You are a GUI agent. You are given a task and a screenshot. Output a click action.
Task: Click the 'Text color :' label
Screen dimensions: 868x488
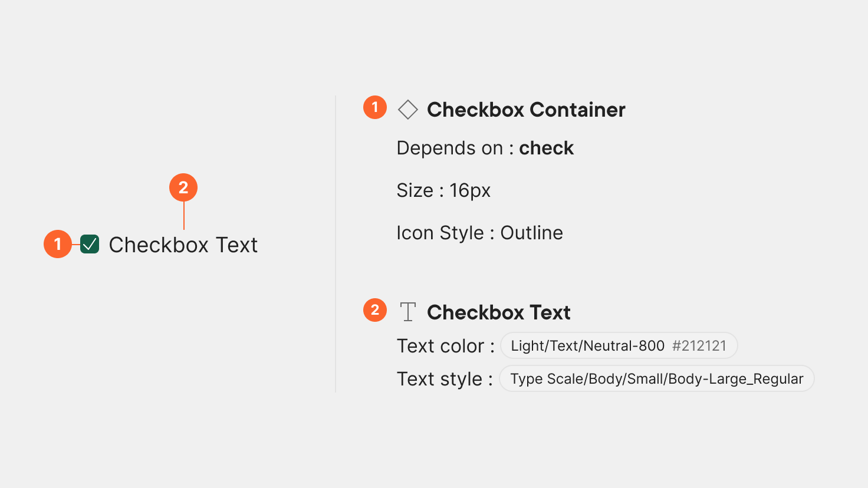click(445, 346)
